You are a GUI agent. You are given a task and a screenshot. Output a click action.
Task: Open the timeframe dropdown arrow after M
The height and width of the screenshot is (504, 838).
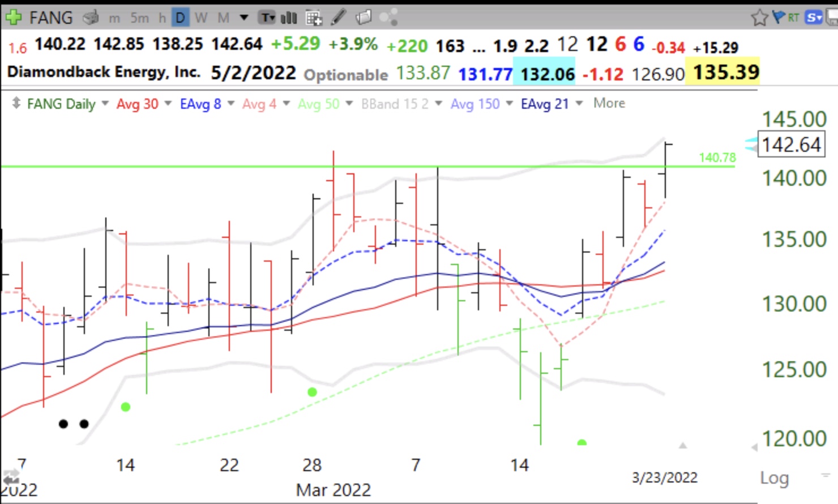point(244,18)
